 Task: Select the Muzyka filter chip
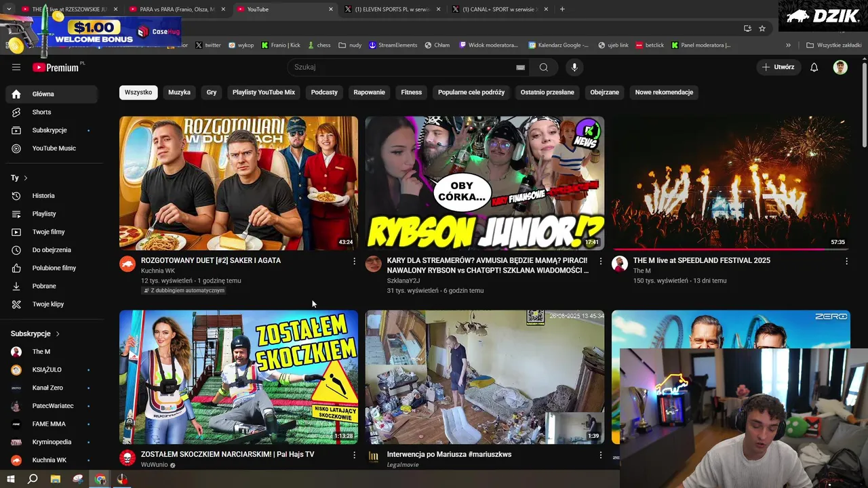pos(179,92)
